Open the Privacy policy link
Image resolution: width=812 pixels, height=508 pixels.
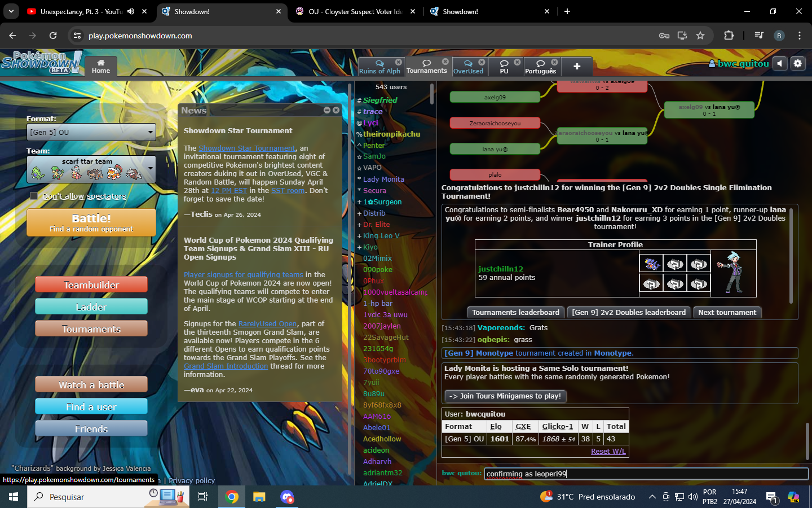192,480
